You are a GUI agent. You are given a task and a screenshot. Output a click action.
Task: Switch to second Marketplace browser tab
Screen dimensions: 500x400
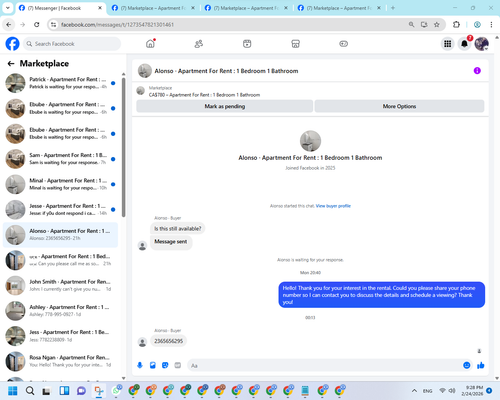pyautogui.click(x=153, y=8)
